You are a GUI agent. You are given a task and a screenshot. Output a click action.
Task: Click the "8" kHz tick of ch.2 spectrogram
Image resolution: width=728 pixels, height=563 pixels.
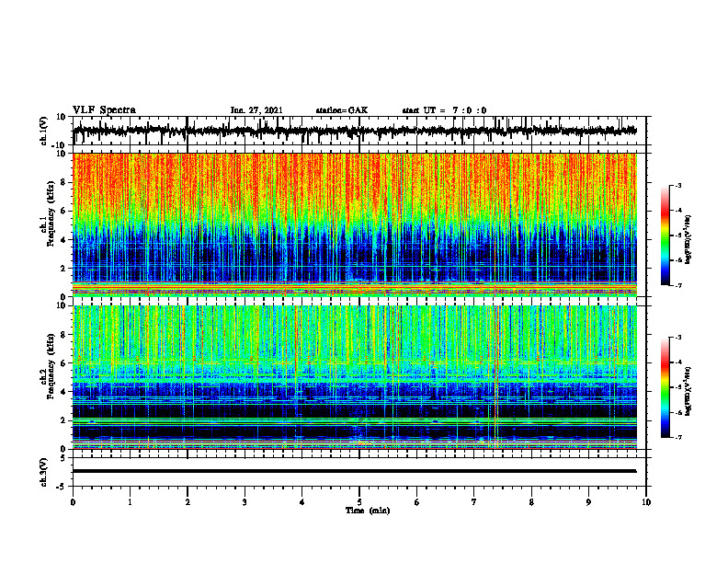(63, 335)
